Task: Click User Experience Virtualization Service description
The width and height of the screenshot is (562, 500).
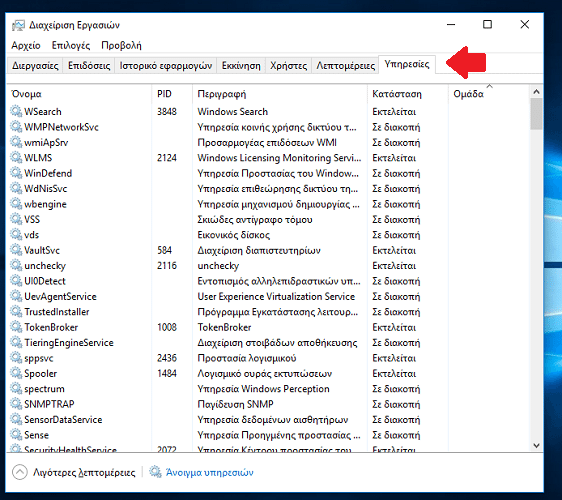Action: click(x=276, y=296)
